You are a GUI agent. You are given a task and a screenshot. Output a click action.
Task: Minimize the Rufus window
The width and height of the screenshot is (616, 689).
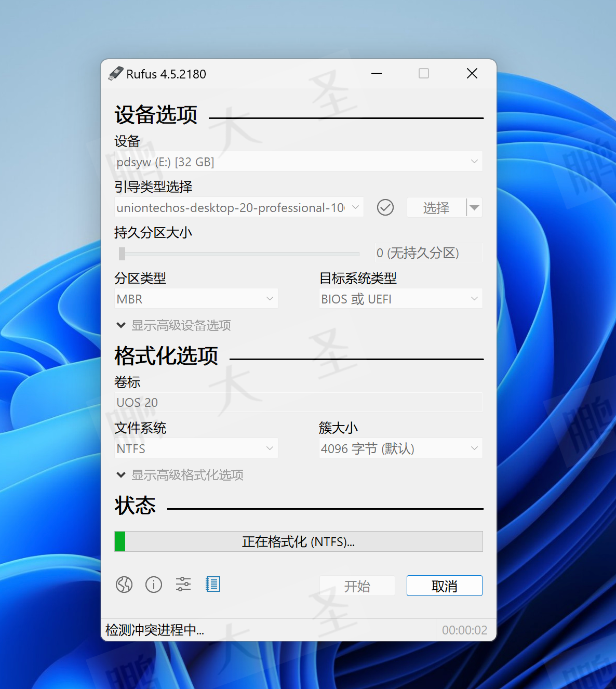tap(377, 73)
